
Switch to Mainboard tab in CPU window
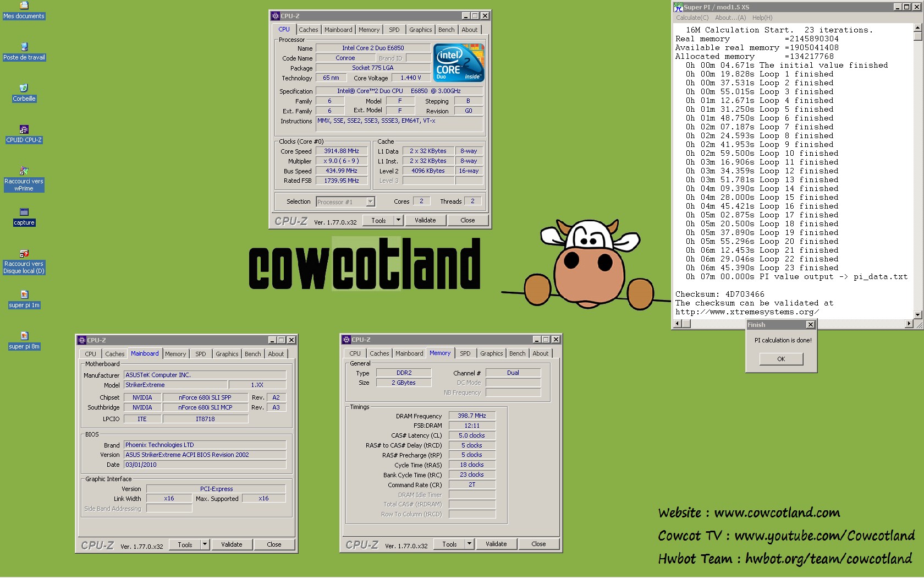[x=338, y=30]
